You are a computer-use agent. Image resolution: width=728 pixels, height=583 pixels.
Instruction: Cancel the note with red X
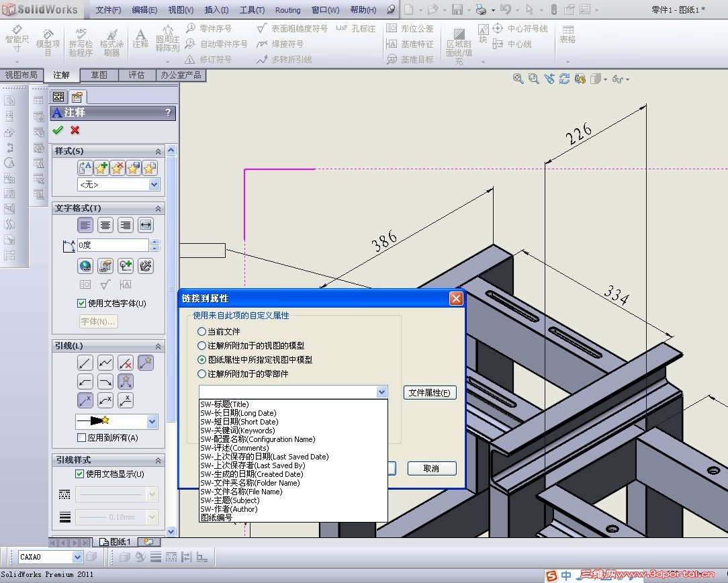75,130
